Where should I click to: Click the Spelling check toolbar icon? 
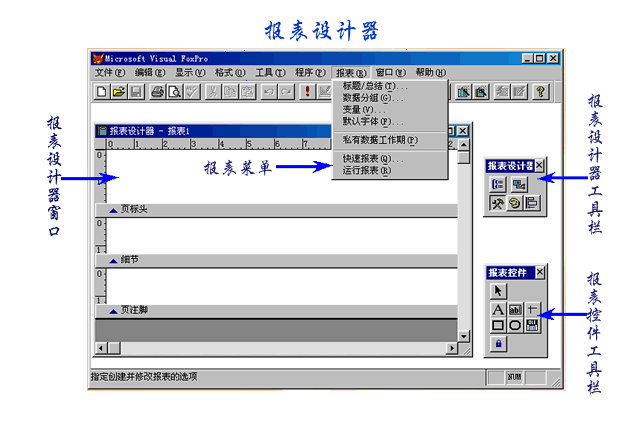(x=192, y=92)
